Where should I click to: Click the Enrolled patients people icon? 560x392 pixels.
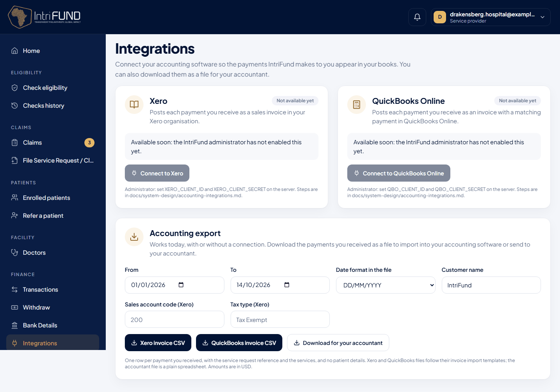(15, 198)
